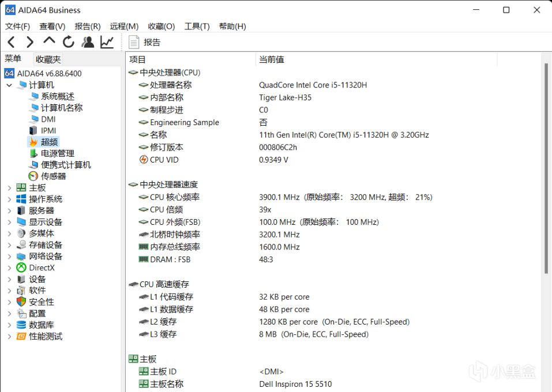Go back with the left arrow toolbar icon
The height and width of the screenshot is (392, 552).
(x=12, y=42)
